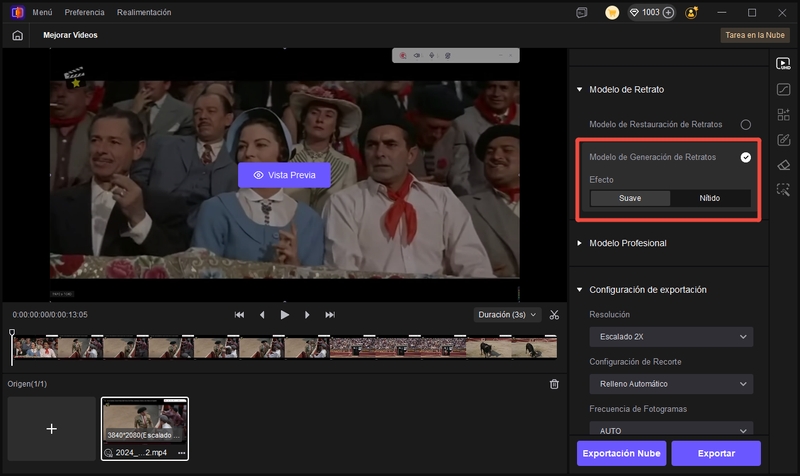Select the Suave effect option
800x476 pixels.
[x=630, y=198]
